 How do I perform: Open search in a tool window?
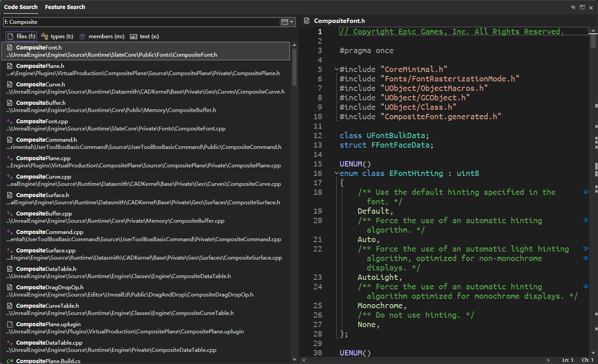[x=582, y=7]
